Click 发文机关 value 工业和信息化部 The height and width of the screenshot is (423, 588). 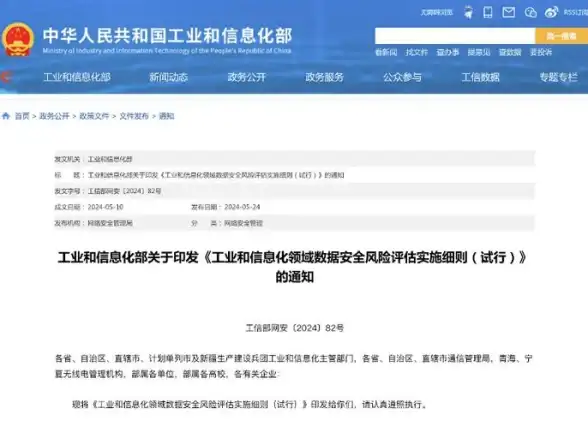coord(110,159)
